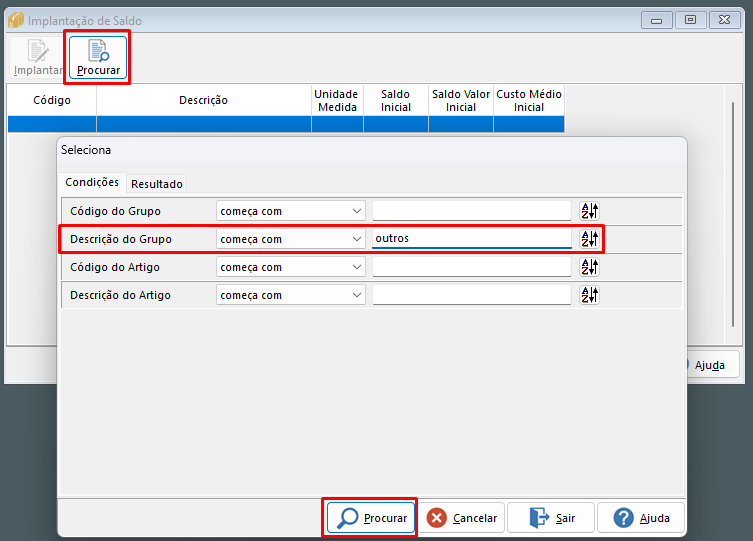This screenshot has height=541, width=753.
Task: Select the Condições tab
Action: coord(92,182)
